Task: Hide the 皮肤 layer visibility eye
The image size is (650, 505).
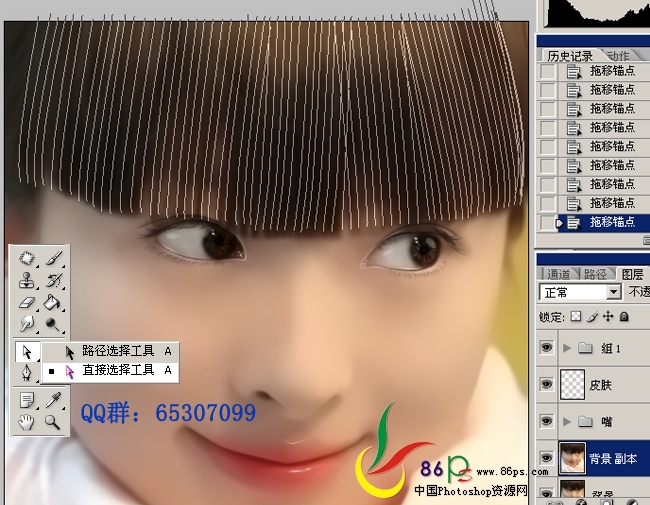Action: 546,384
